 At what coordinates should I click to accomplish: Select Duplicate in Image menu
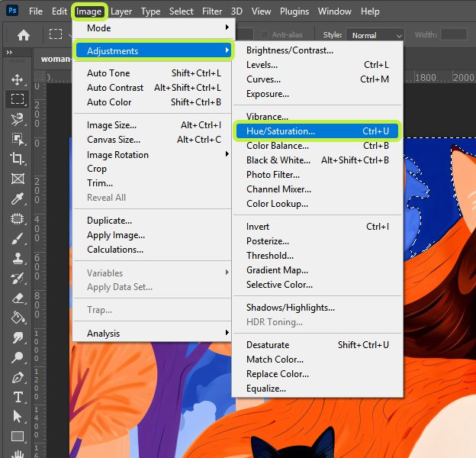click(153, 220)
